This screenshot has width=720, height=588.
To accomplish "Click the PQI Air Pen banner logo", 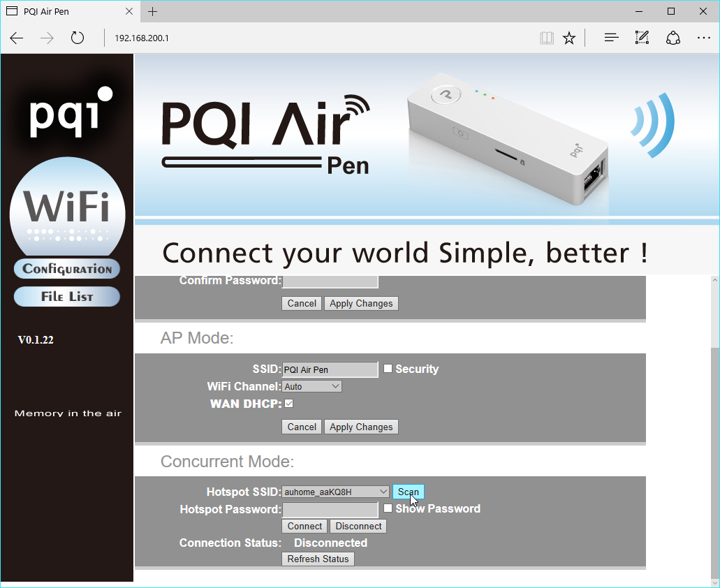I will click(266, 135).
